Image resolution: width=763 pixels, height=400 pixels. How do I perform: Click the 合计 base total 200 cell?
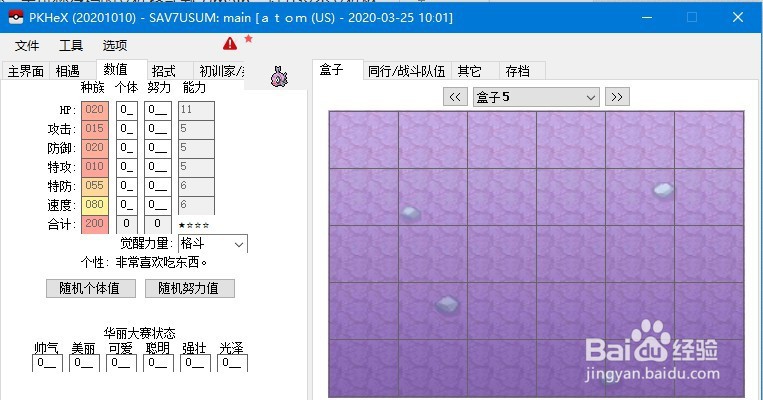pos(95,224)
